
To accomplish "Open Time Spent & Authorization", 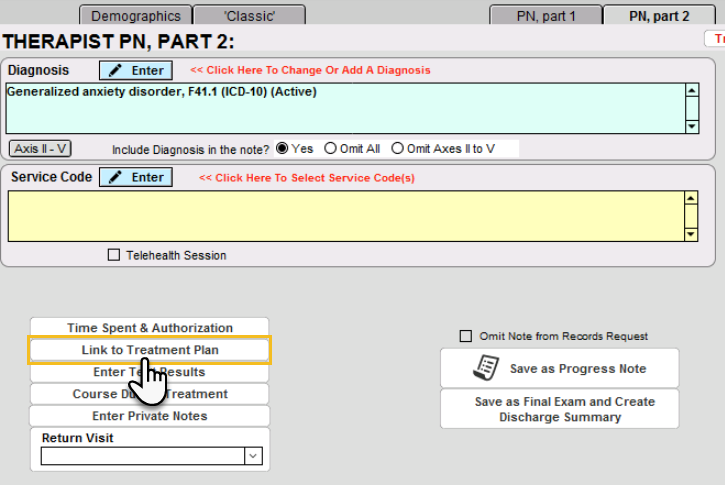I will point(149,328).
